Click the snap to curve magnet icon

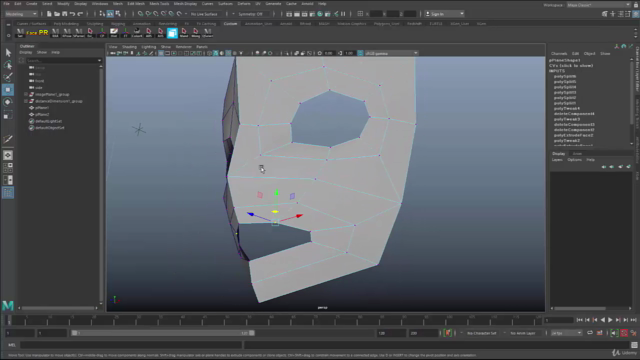click(148, 14)
